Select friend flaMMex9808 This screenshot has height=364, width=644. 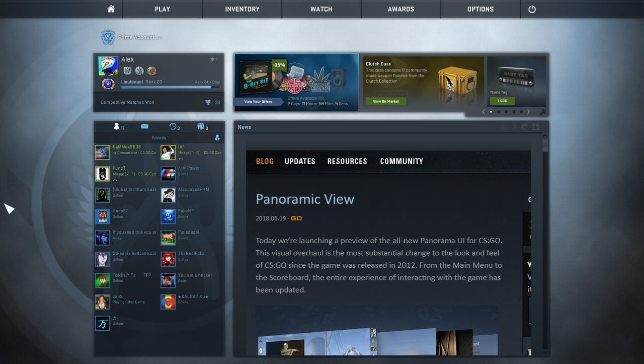pyautogui.click(x=126, y=153)
